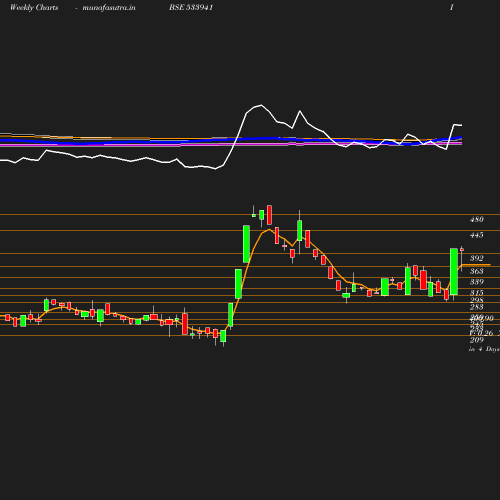
Task: Click the 'munafasutra.in' site label
Action: pyautogui.click(x=109, y=7)
